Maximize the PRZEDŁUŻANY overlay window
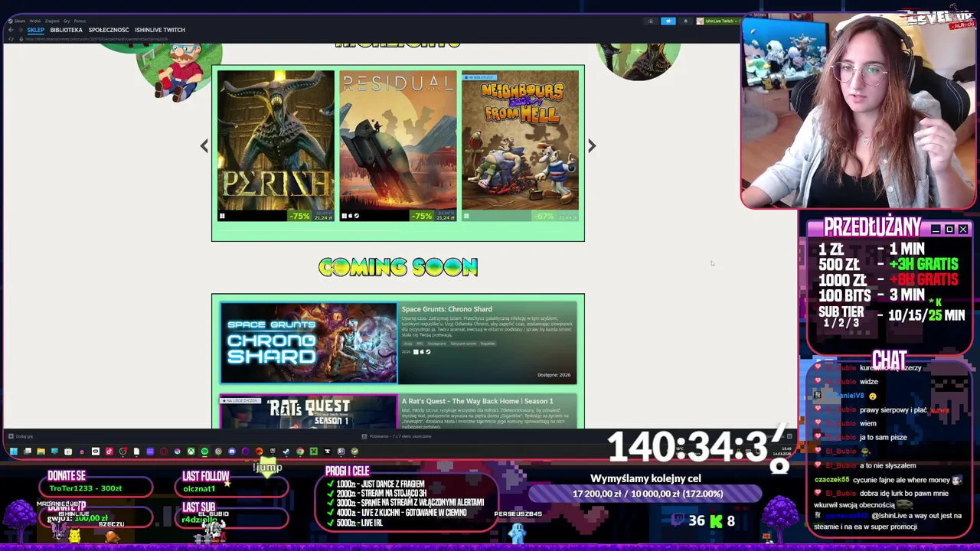Image resolution: width=980 pixels, height=551 pixels. coord(949,229)
